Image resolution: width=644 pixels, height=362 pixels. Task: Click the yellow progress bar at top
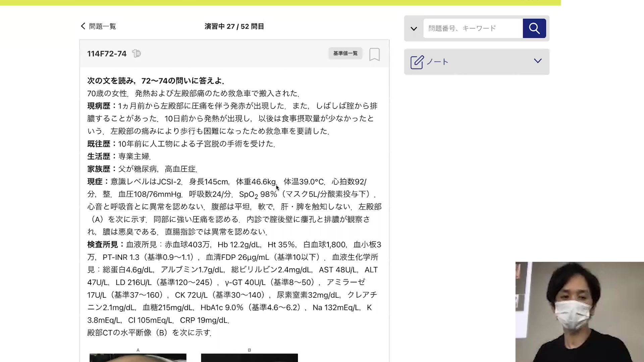click(280, 2)
